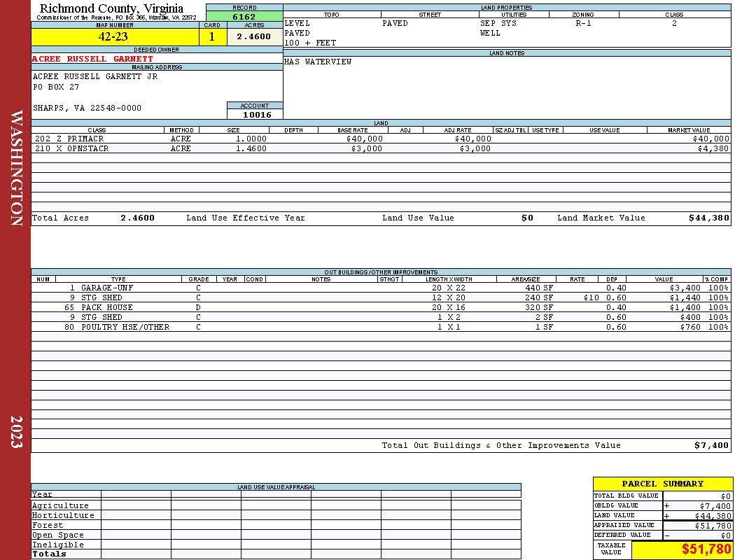Click zoning value R-1
Image resolution: width=735 pixels, height=560 pixels.
pyautogui.click(x=584, y=23)
